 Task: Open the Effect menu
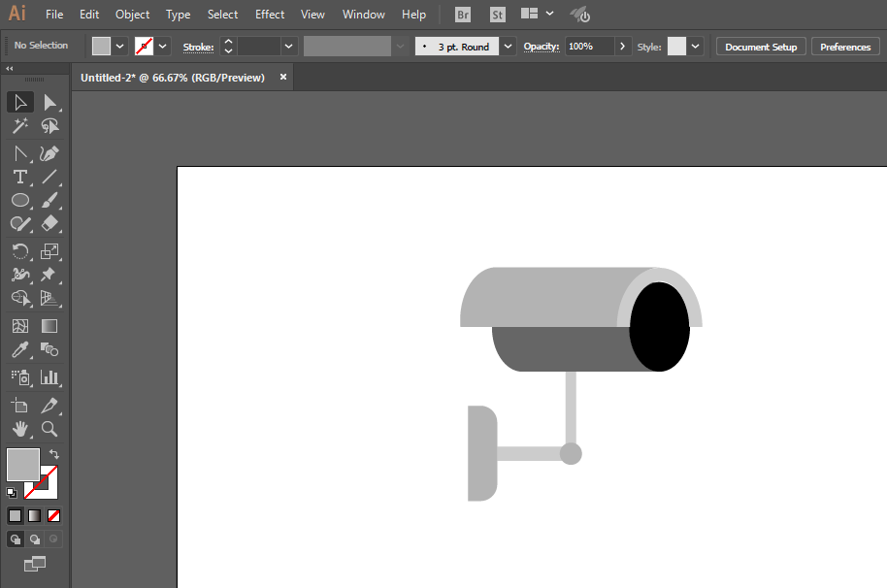pyautogui.click(x=270, y=15)
